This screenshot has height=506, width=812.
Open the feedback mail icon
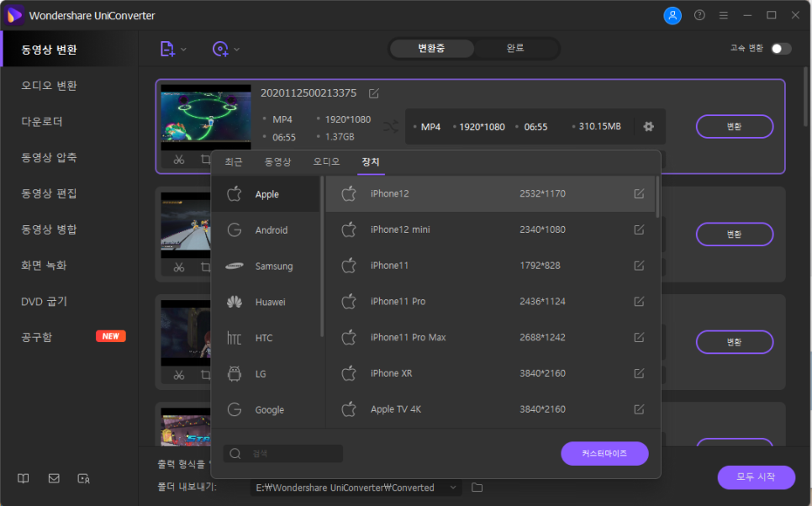pyautogui.click(x=54, y=478)
